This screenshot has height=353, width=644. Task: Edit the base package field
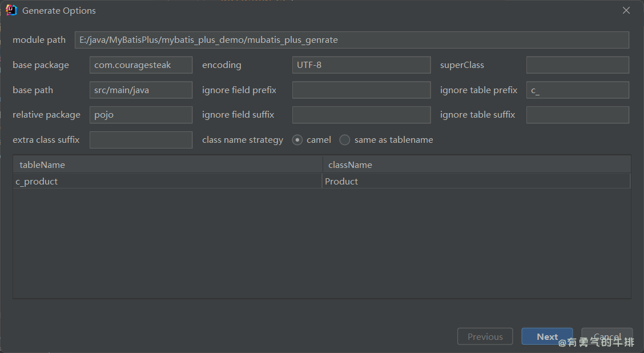141,65
